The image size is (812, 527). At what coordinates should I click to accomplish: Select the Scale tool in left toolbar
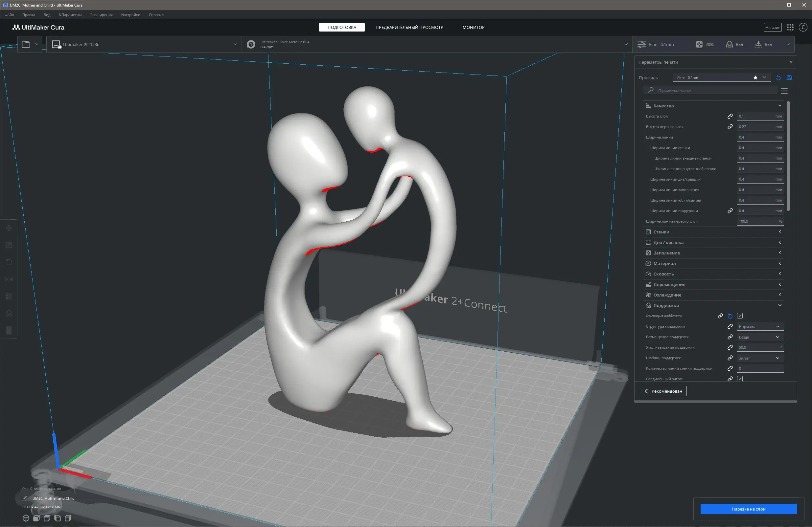coord(9,245)
